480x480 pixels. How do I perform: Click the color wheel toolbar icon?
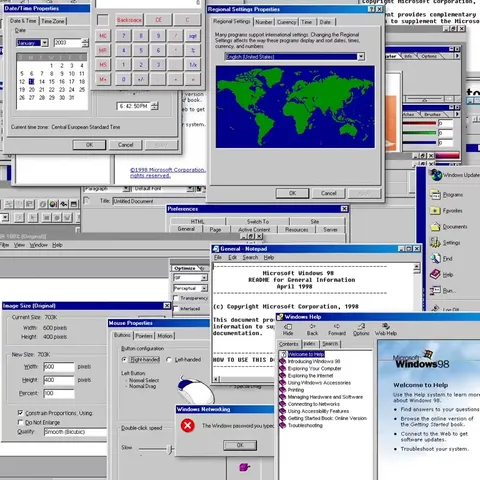pos(53,204)
